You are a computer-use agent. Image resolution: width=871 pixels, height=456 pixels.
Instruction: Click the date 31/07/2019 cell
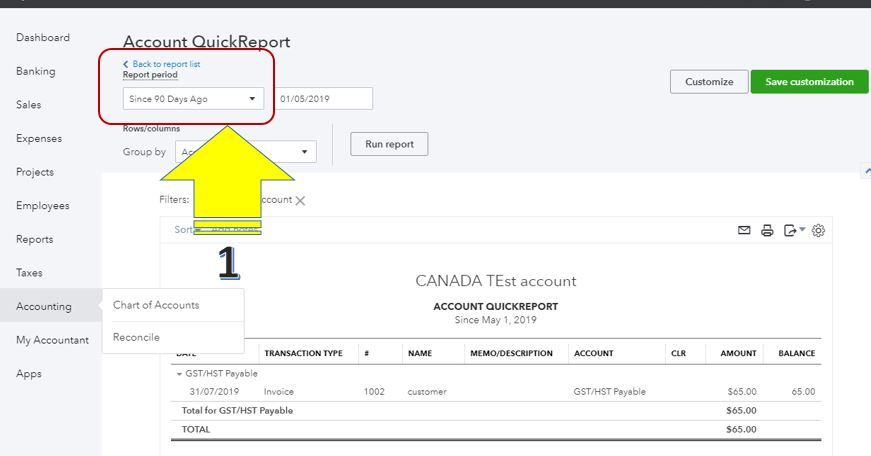pos(214,392)
